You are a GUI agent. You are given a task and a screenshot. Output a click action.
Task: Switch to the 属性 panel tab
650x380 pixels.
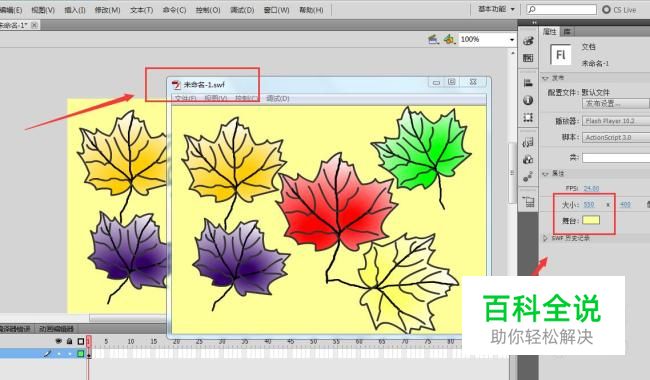click(x=550, y=31)
